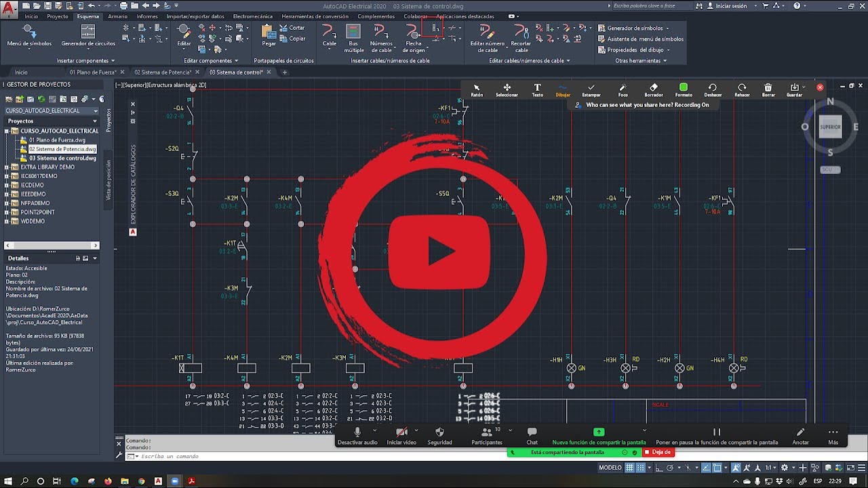Expand EXTRA LIBRARY DEMO project node
Image resolution: width=868 pixels, height=488 pixels.
click(x=7, y=167)
